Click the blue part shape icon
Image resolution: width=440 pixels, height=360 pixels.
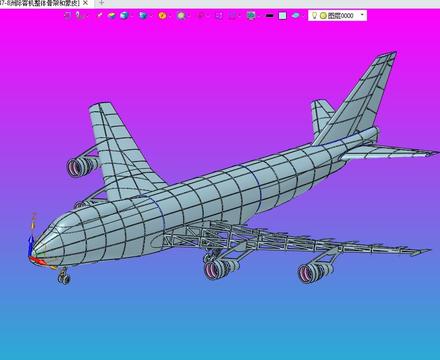[143, 15]
